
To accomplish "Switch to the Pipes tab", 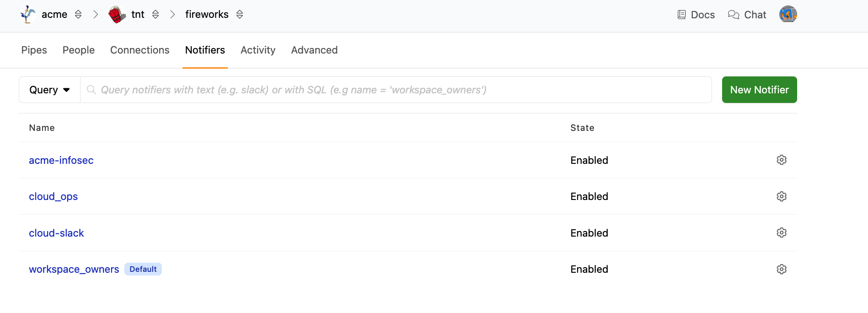I will pos(34,50).
